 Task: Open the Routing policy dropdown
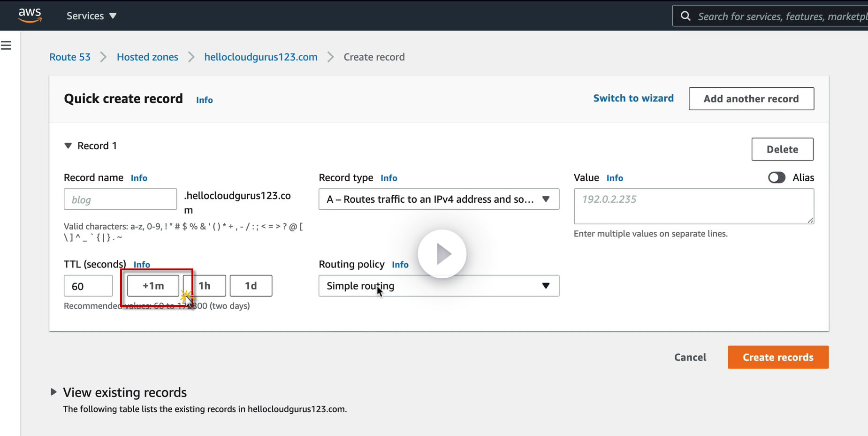[439, 286]
